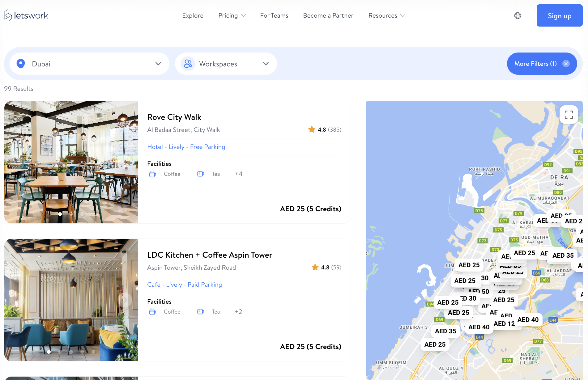Image resolution: width=588 pixels, height=380 pixels.
Task: Click the Coffee cup icon in Rove City Walk
Action: [152, 174]
